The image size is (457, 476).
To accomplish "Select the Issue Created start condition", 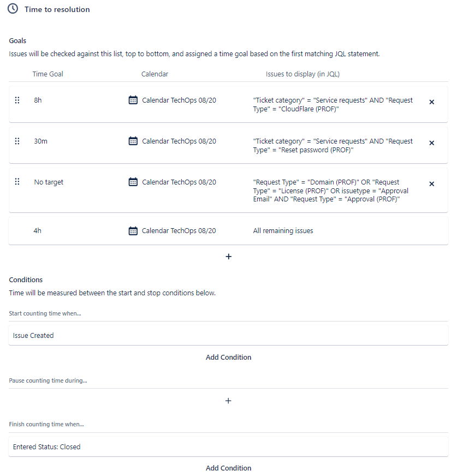I will pos(228,336).
